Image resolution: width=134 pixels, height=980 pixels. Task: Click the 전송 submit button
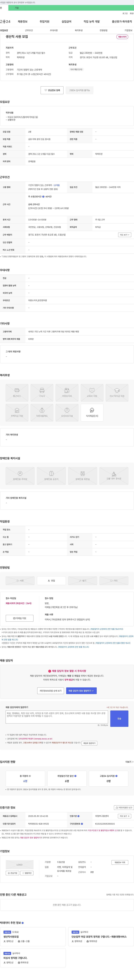(x=119, y=719)
